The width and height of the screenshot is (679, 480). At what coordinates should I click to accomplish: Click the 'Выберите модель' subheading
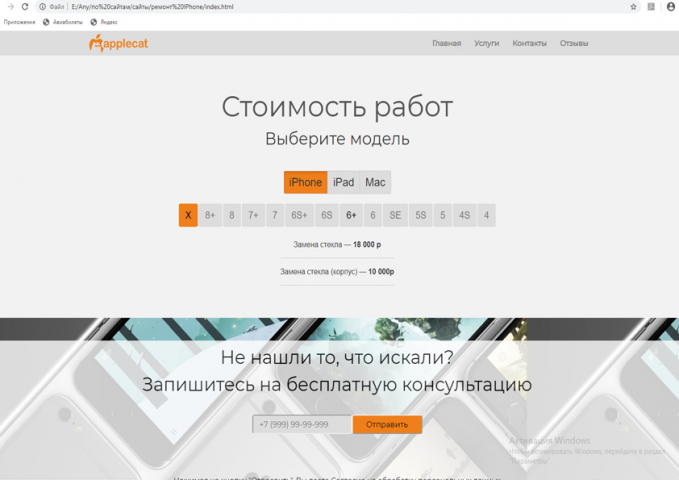[x=337, y=139]
